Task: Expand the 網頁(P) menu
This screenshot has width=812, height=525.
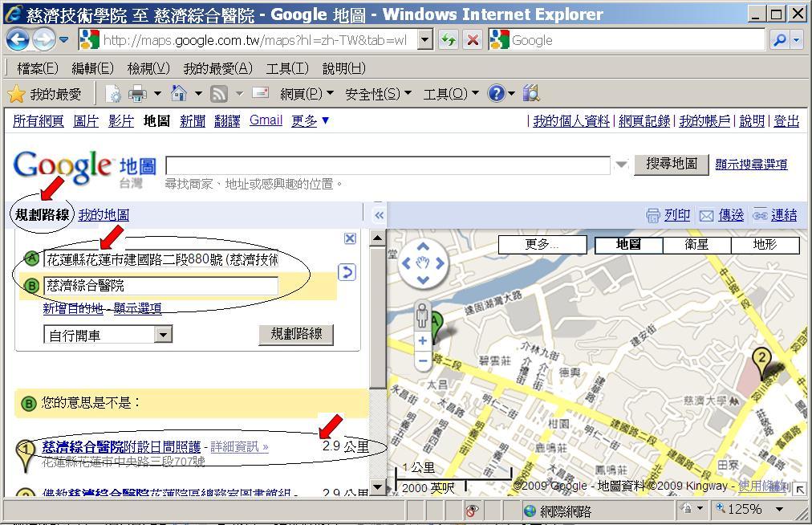Action: [307, 94]
